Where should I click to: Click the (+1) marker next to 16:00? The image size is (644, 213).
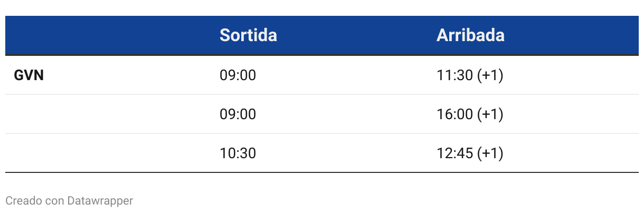[490, 114]
